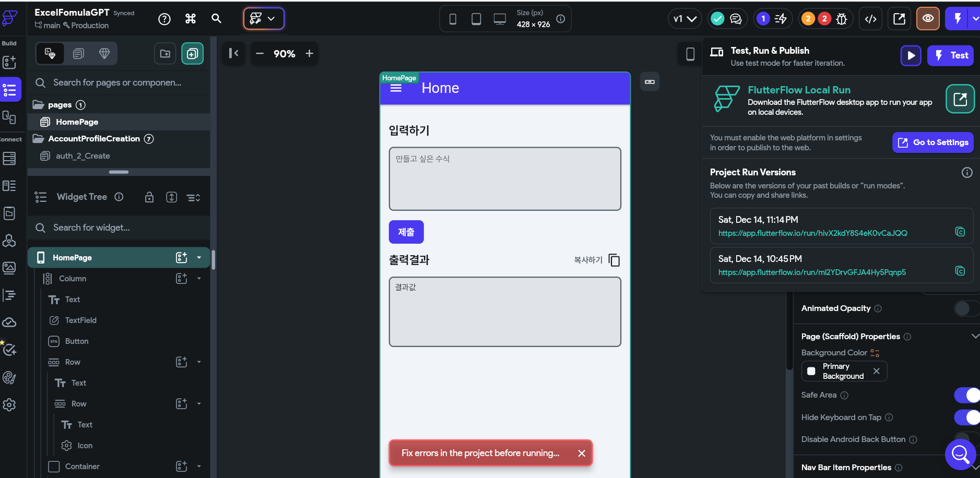Select desktop device size icon

coord(500,19)
